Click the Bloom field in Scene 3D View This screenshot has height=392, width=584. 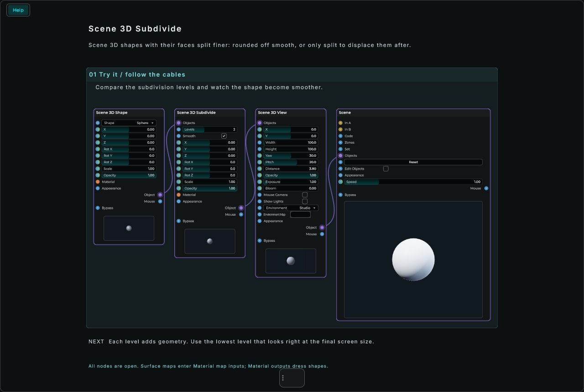(x=291, y=188)
